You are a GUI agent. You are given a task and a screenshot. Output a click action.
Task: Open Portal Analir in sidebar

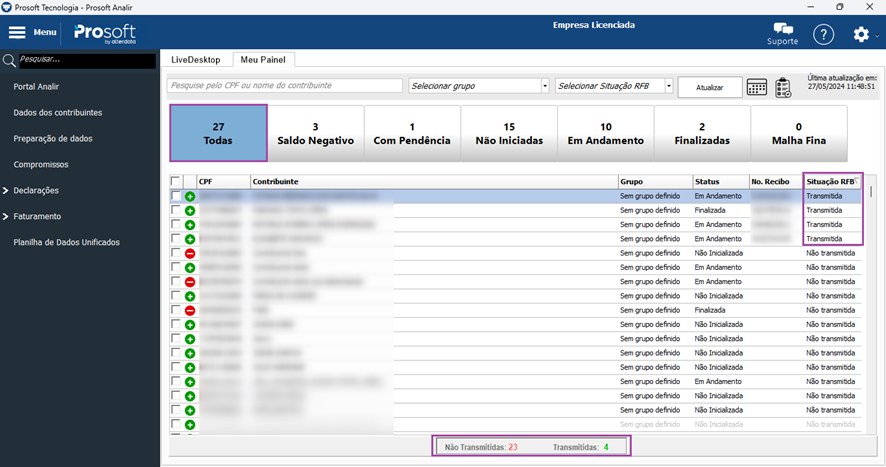(x=36, y=87)
